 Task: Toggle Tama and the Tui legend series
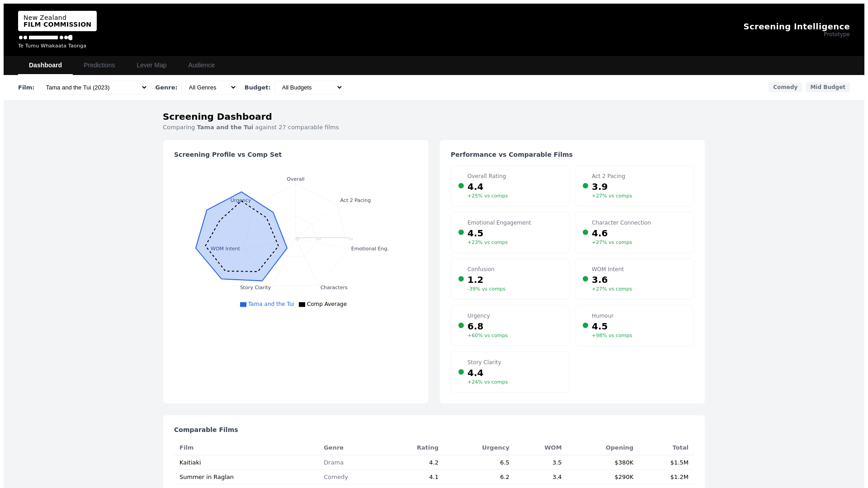(271, 304)
